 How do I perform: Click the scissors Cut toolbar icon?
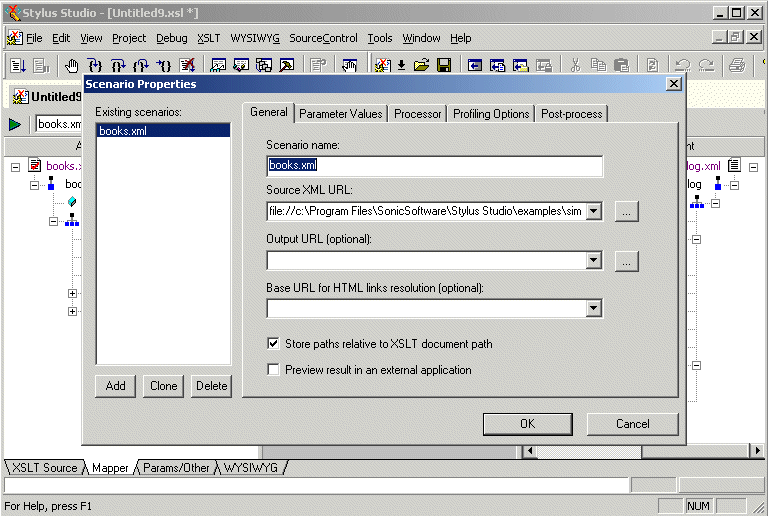pyautogui.click(x=575, y=66)
